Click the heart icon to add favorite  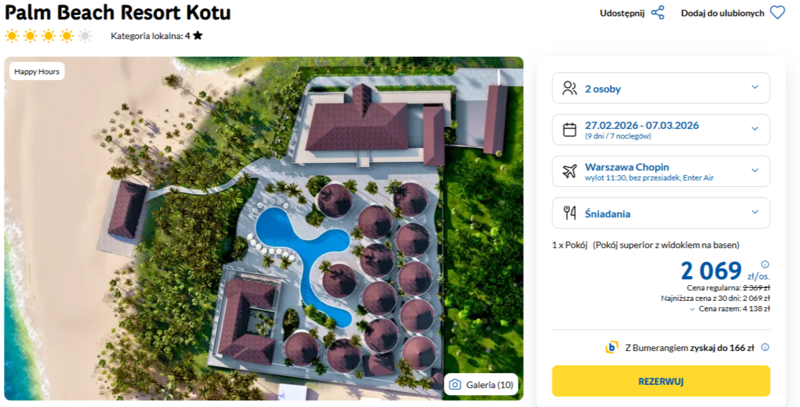coord(777,13)
